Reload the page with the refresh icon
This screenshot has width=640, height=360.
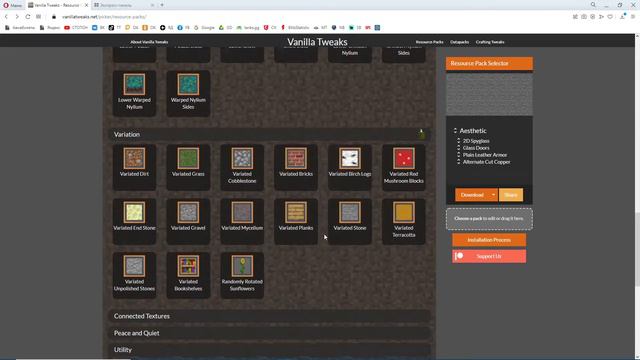click(27, 17)
